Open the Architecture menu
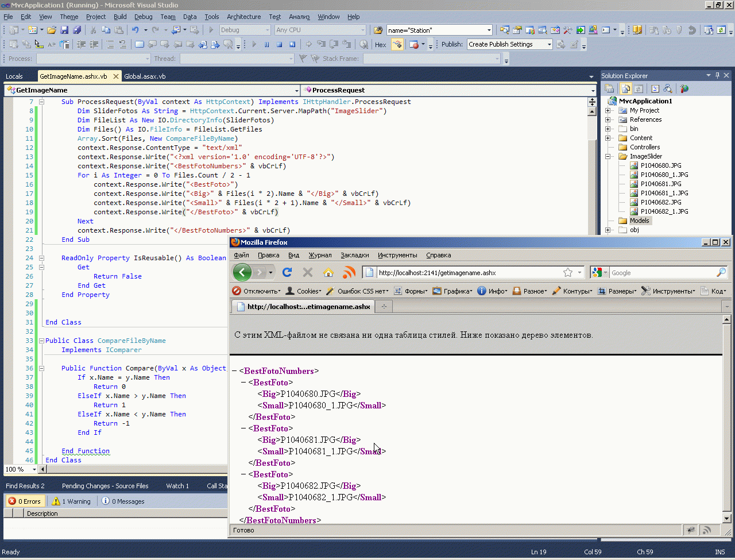 coord(243,17)
